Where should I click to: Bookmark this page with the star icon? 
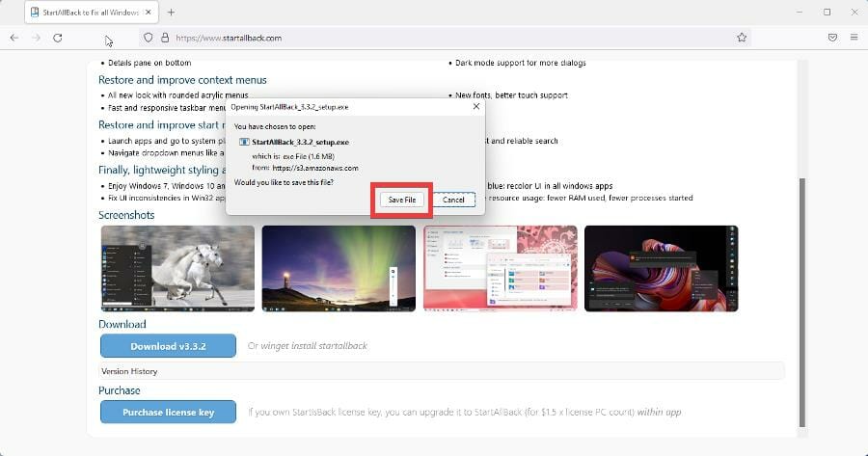[742, 38]
